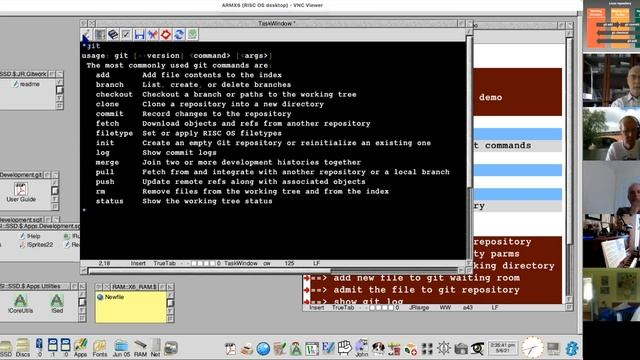640x360 pixels.
Task: Open the readme file in Gitwork filer
Action: pyautogui.click(x=26, y=84)
